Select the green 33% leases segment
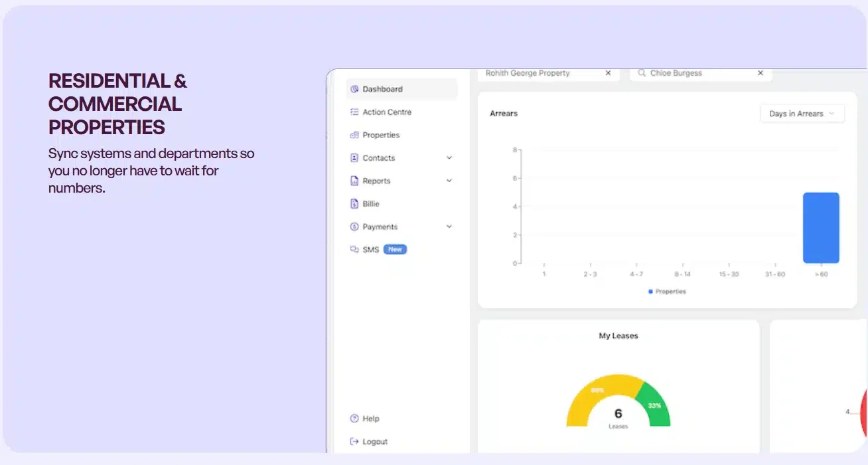Viewport: 868px width, 465px height. pyautogui.click(x=654, y=405)
